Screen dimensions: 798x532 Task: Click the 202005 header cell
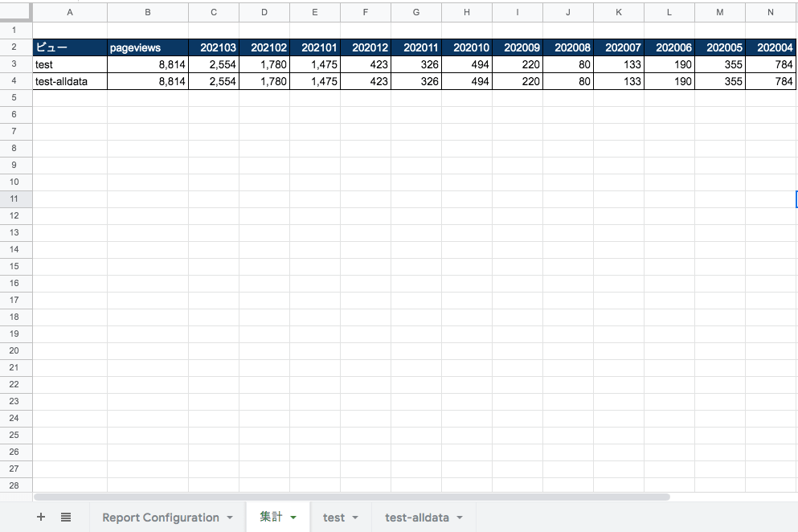coord(720,47)
